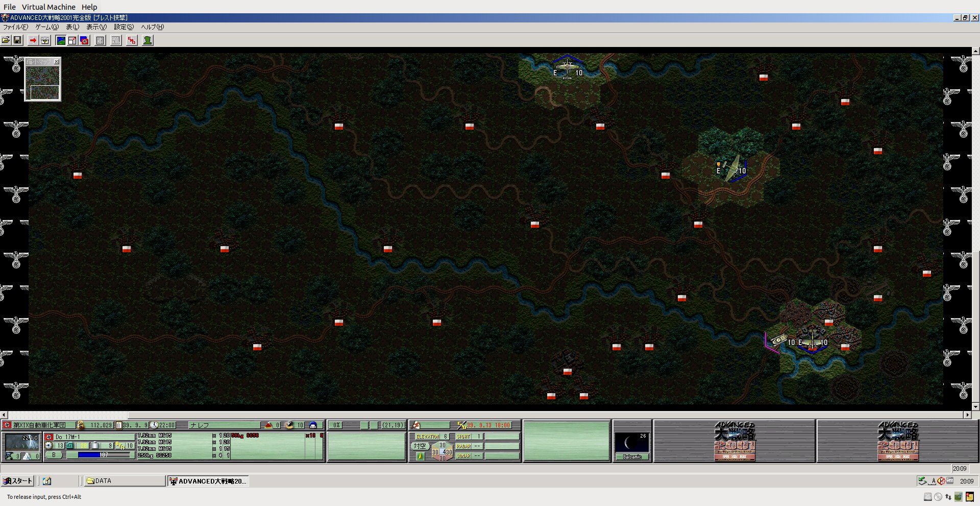This screenshot has height=506, width=980.
Task: Click the red date 39. 9.13 18:00
Action: coord(488,425)
